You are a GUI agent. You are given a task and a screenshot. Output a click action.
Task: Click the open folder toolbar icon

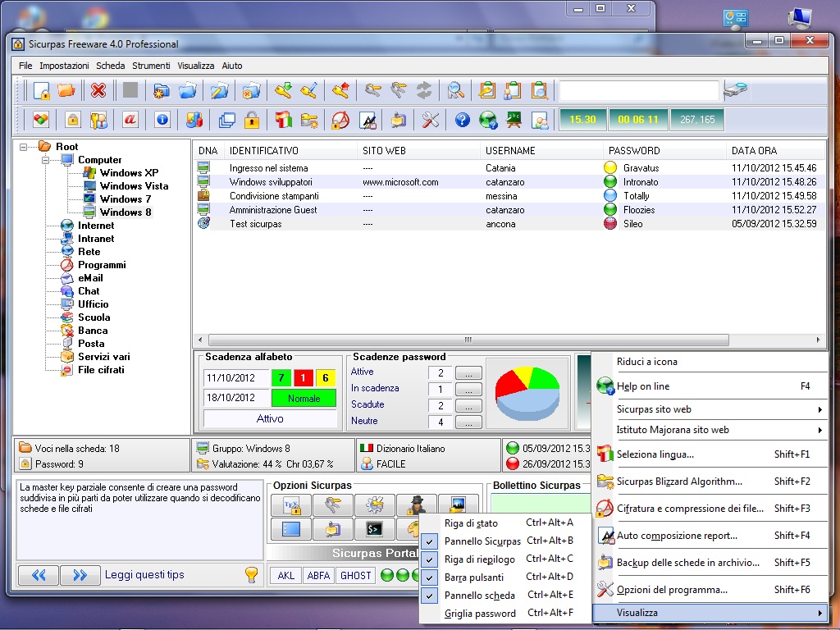[x=66, y=90]
